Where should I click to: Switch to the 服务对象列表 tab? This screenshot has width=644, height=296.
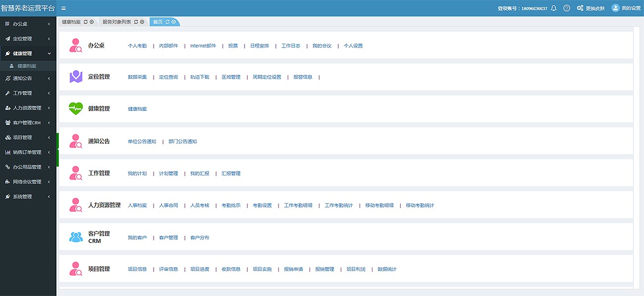point(117,22)
